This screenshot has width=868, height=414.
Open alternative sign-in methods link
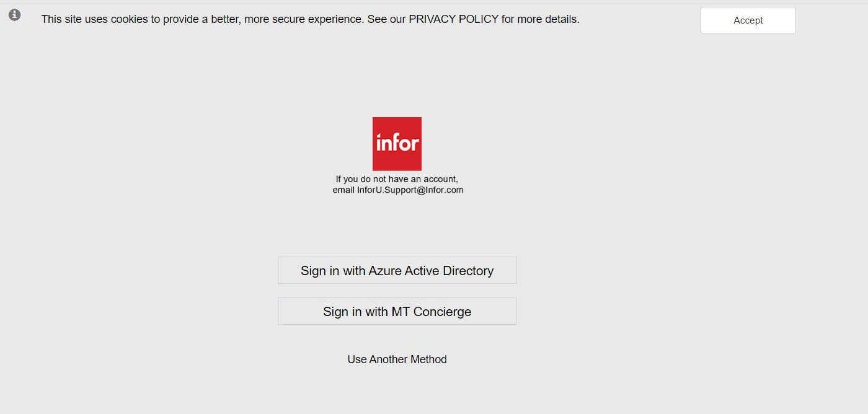[397, 359]
